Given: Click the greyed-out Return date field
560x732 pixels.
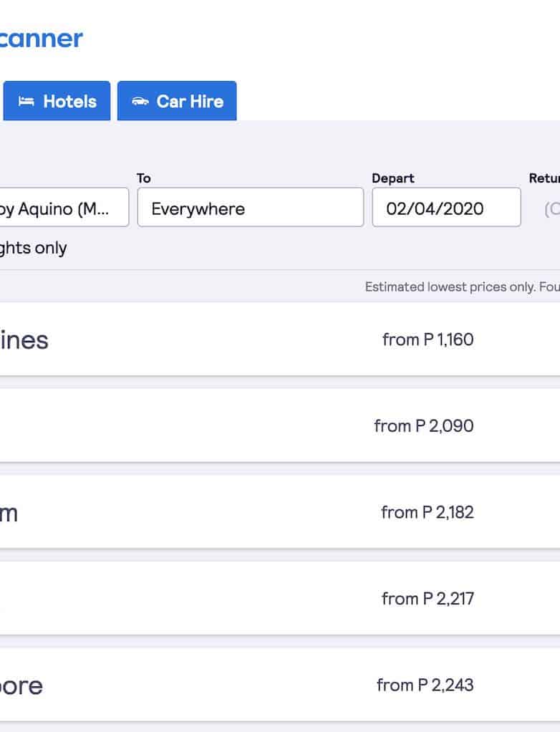Looking at the screenshot, I should (550, 208).
